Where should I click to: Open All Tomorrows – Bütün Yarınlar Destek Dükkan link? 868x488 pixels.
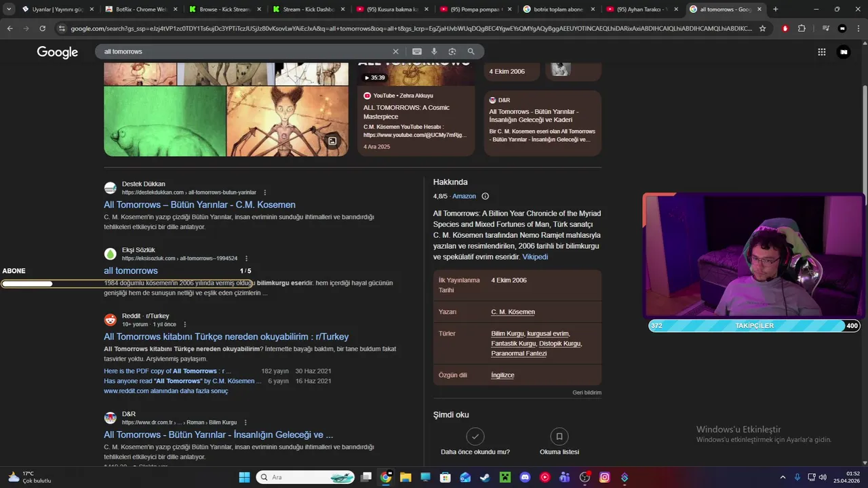(199, 205)
